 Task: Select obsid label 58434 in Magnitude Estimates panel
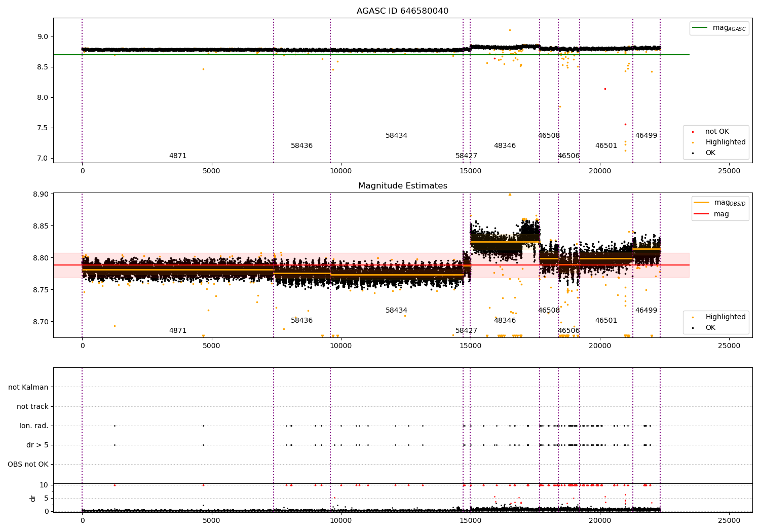396,311
